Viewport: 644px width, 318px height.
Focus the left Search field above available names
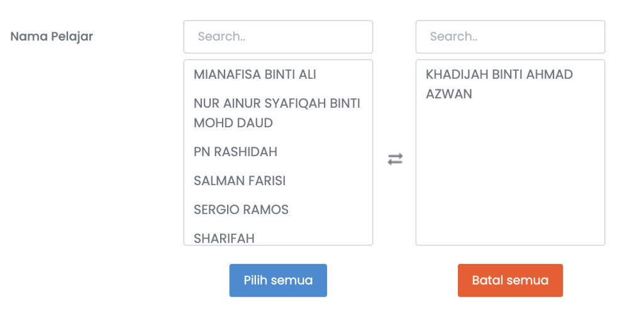coord(278,37)
